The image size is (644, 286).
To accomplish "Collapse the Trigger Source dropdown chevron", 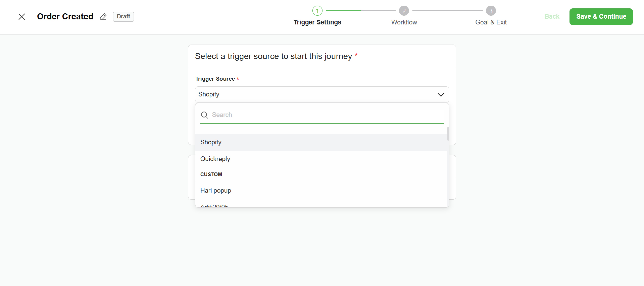I will (440, 95).
